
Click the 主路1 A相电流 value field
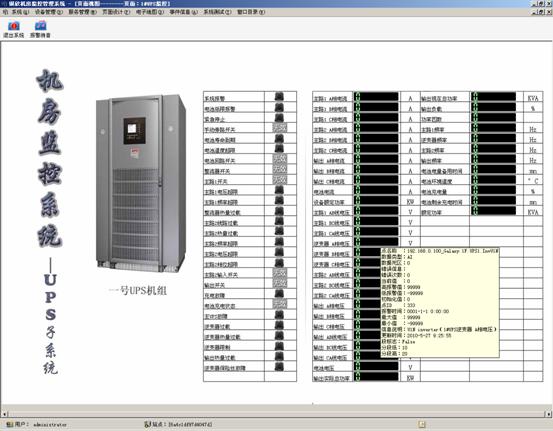click(x=376, y=97)
